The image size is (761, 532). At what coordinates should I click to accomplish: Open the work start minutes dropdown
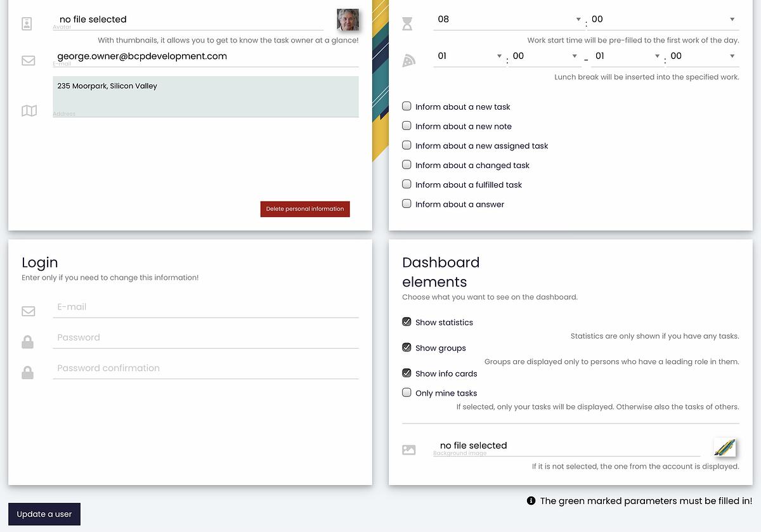[663, 20]
